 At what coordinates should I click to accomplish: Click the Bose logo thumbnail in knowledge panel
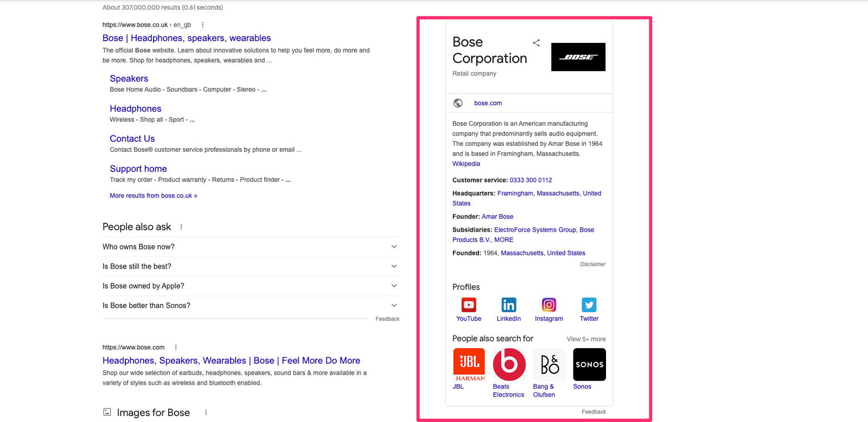[578, 57]
